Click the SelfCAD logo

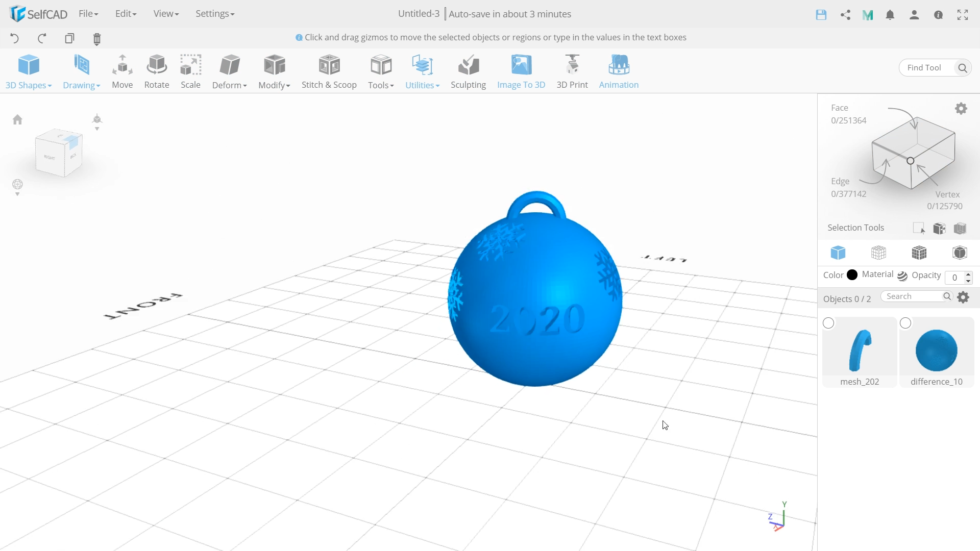pos(38,14)
